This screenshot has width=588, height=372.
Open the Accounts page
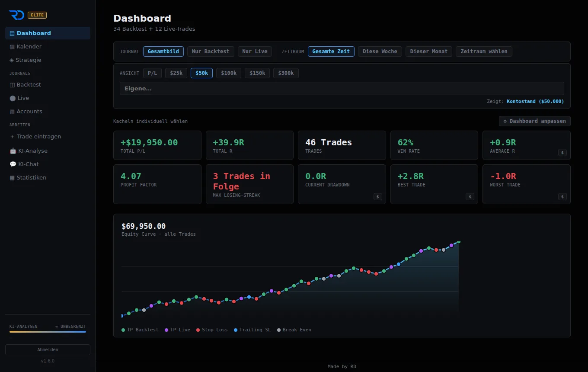[x=48, y=111]
